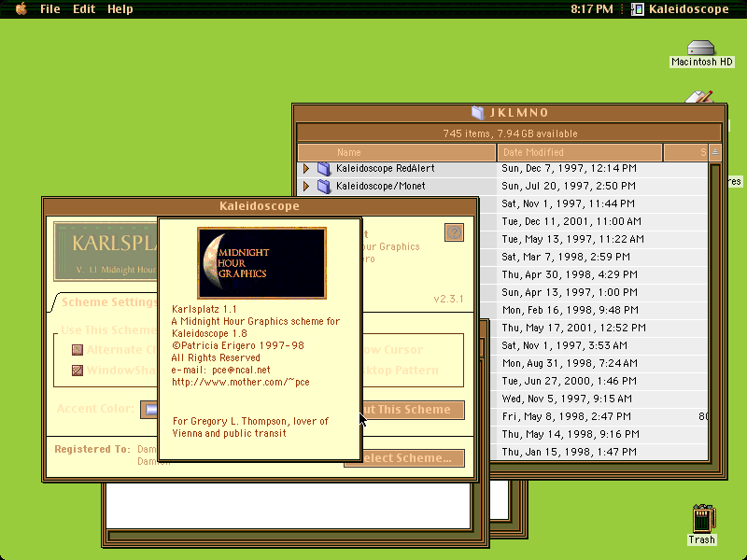Click the Midnight Hour Graphics logo

click(x=261, y=263)
